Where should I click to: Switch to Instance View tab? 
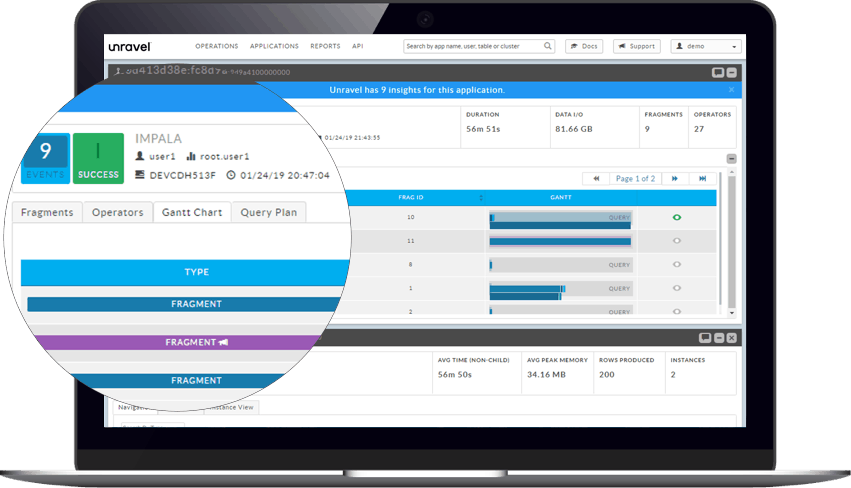[x=231, y=407]
